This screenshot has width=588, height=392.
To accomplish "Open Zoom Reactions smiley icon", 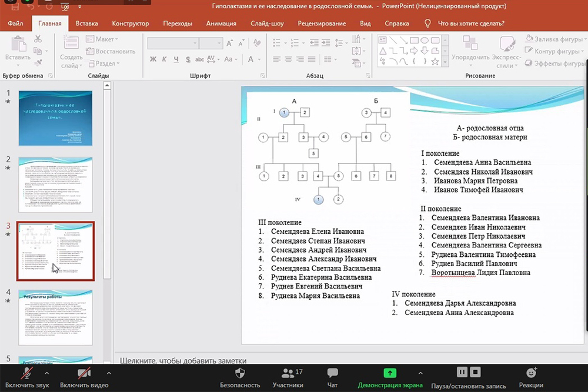I will (531, 373).
